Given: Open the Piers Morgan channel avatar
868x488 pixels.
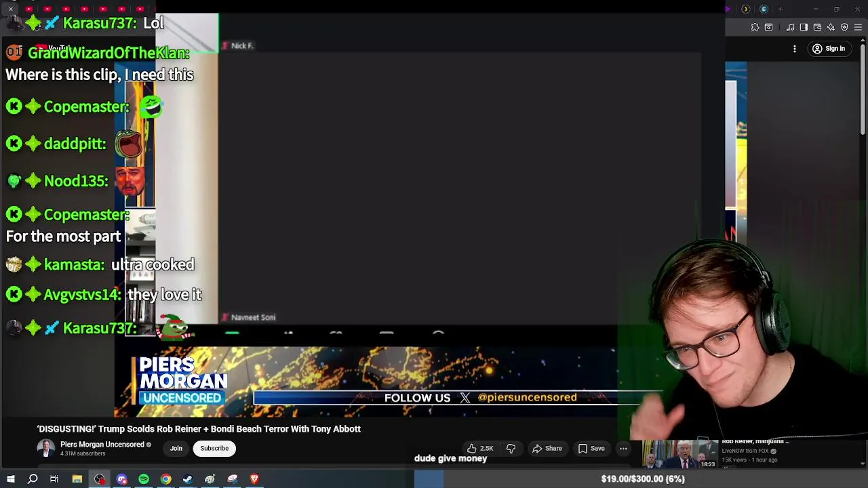Looking at the screenshot, I should 45,449.
